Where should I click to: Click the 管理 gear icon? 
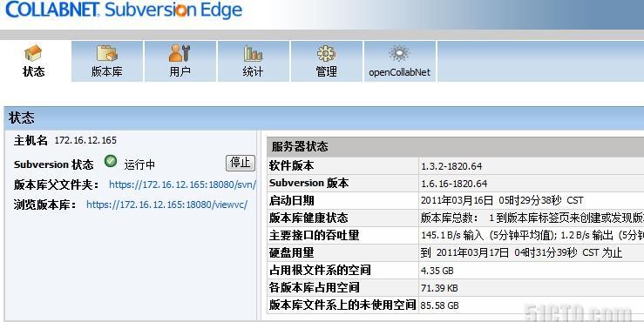click(326, 53)
